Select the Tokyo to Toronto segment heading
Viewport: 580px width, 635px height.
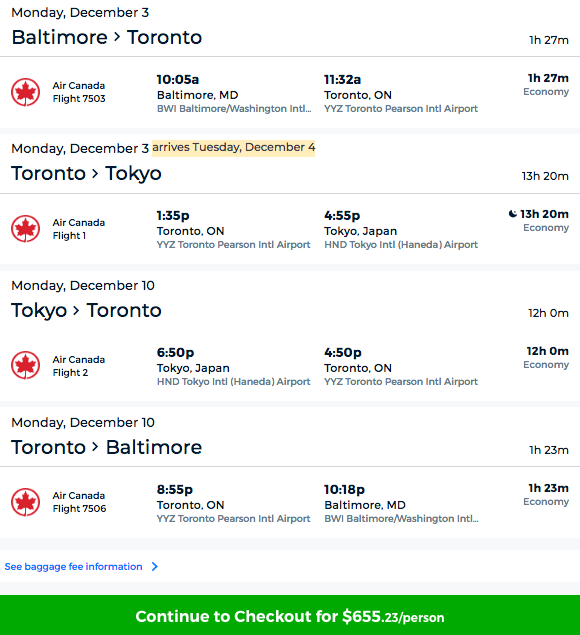click(x=86, y=311)
